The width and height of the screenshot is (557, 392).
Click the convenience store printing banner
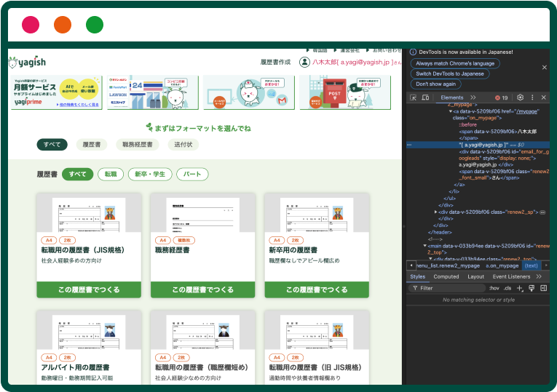[x=153, y=92]
